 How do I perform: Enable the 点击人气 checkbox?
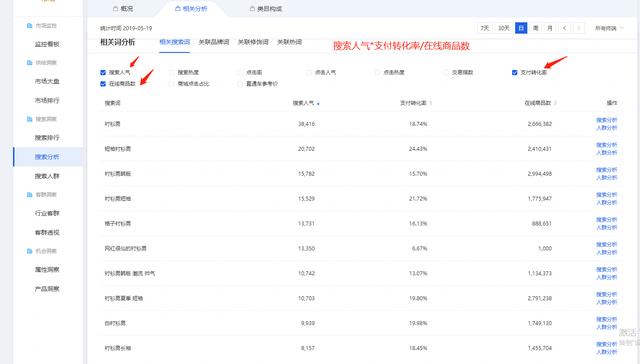pos(309,73)
